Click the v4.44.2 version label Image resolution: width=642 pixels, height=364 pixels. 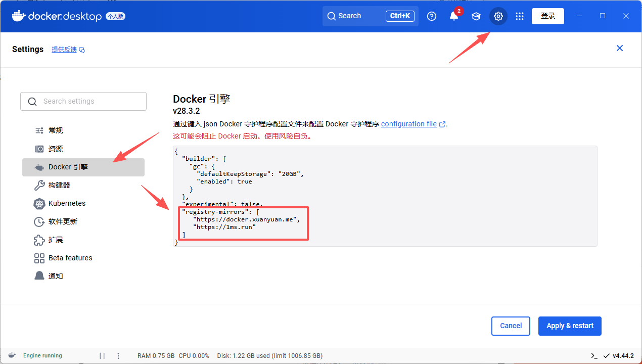coord(623,355)
